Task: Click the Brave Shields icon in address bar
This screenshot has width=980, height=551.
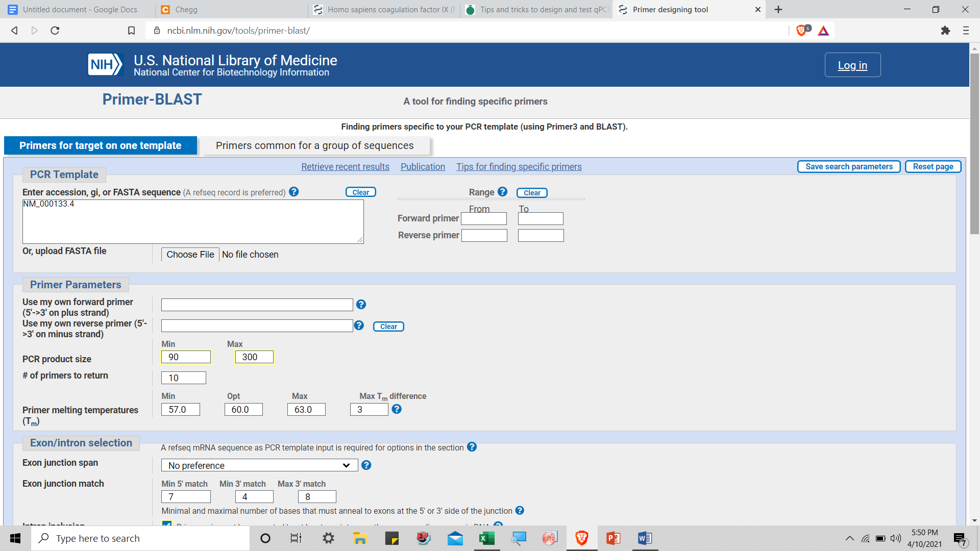Action: pos(802,31)
